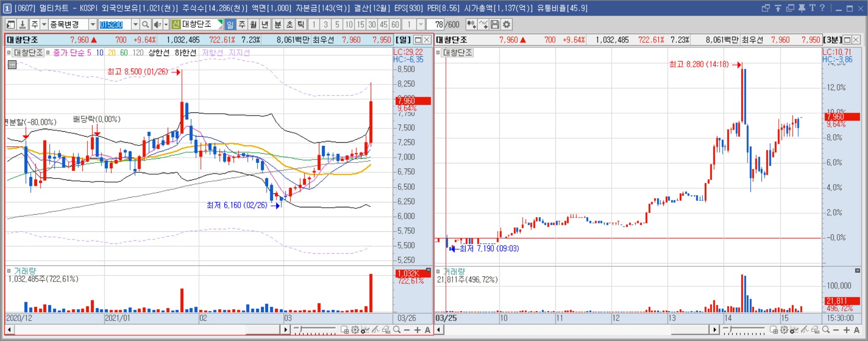Zoom out with minus icon under 3-minute chart
The width and height of the screenshot is (868, 341).
tap(836, 330)
